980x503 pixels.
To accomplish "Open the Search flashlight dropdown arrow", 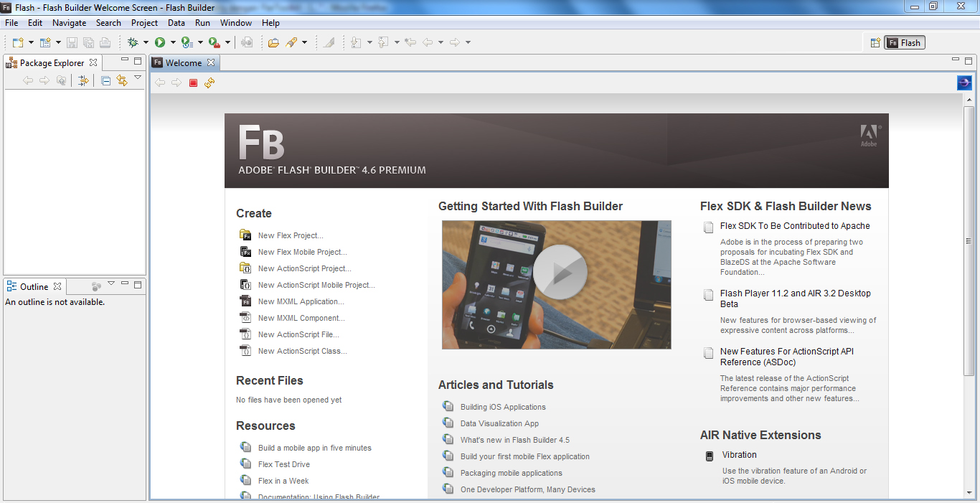I will tap(304, 43).
